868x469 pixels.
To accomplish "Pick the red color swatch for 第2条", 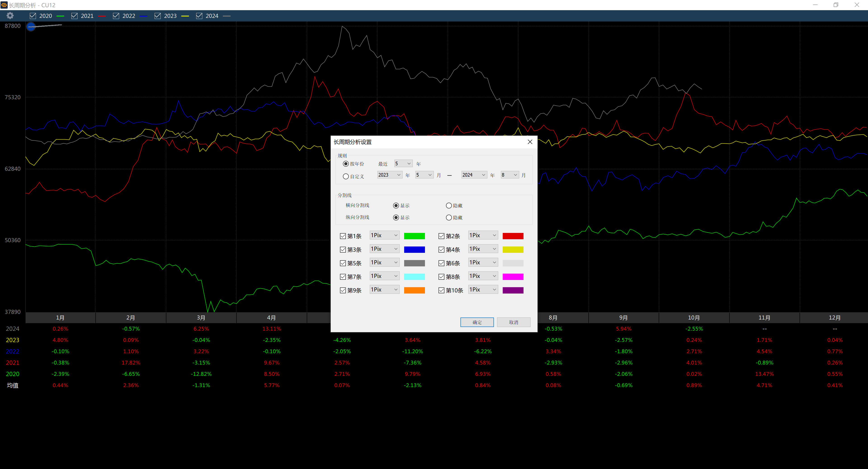I will (513, 236).
